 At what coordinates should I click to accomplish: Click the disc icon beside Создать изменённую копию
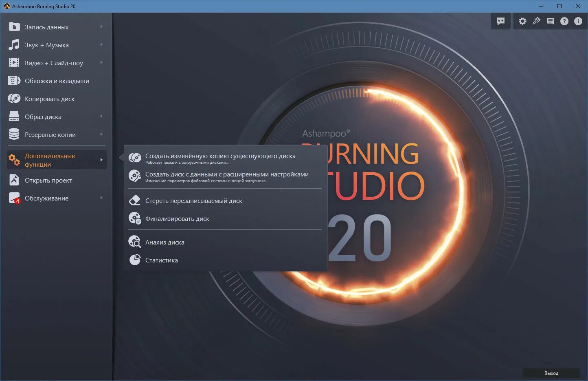pyautogui.click(x=135, y=158)
